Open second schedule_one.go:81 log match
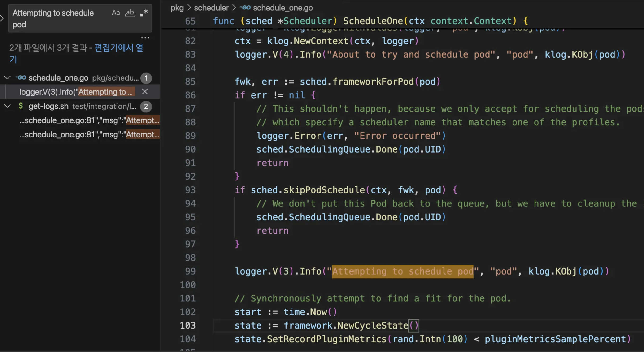 pyautogui.click(x=89, y=135)
